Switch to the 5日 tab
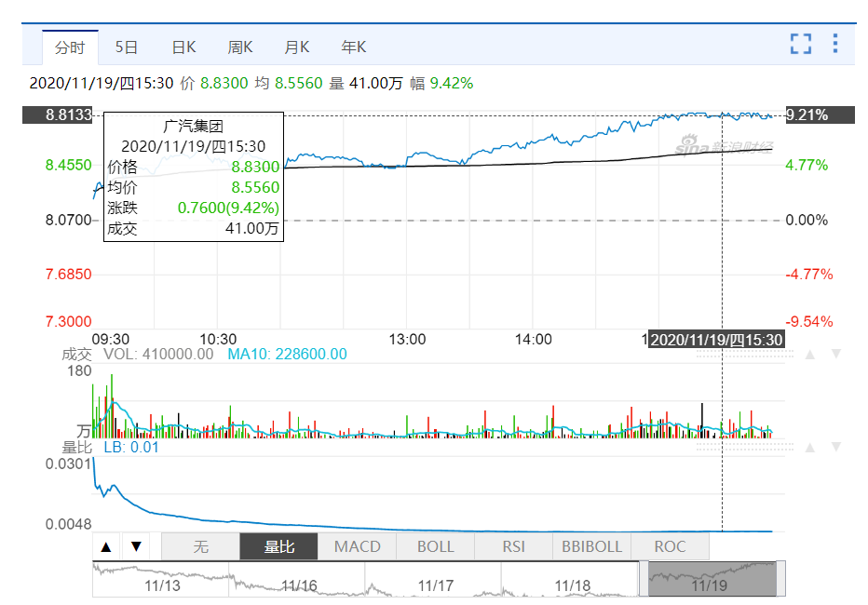 tap(127, 47)
